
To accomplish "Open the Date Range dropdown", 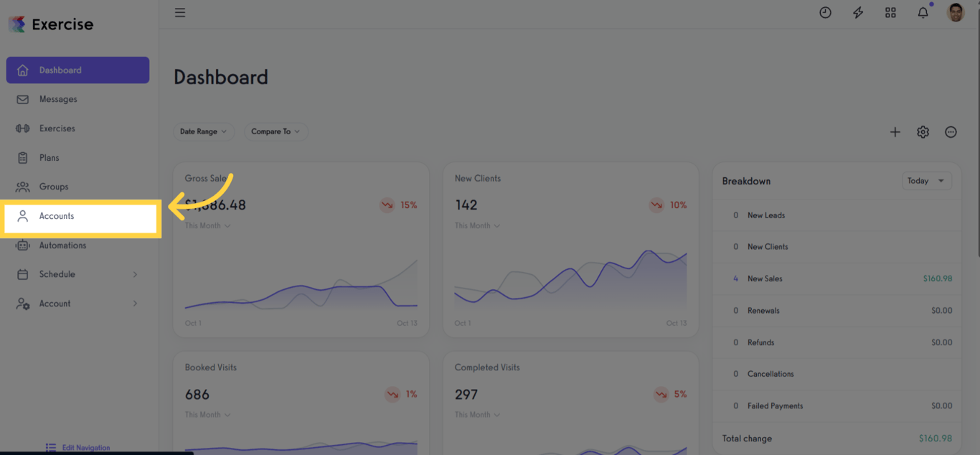I will tap(203, 132).
